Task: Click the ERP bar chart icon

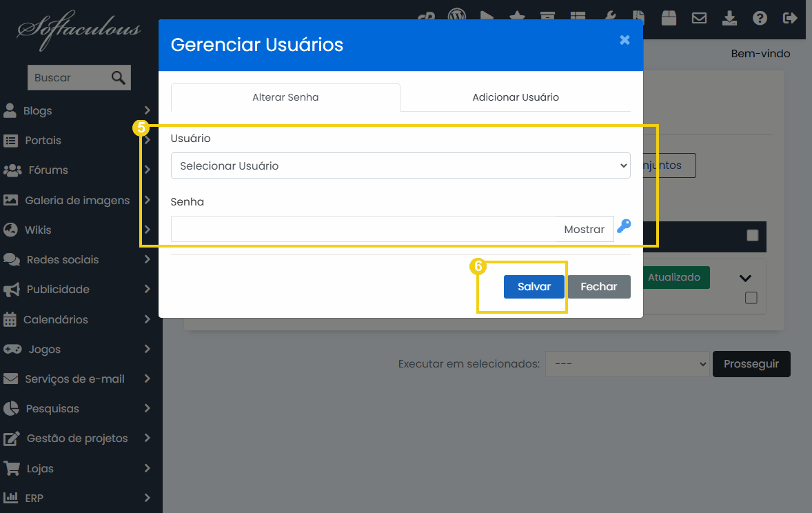Action: pos(11,498)
